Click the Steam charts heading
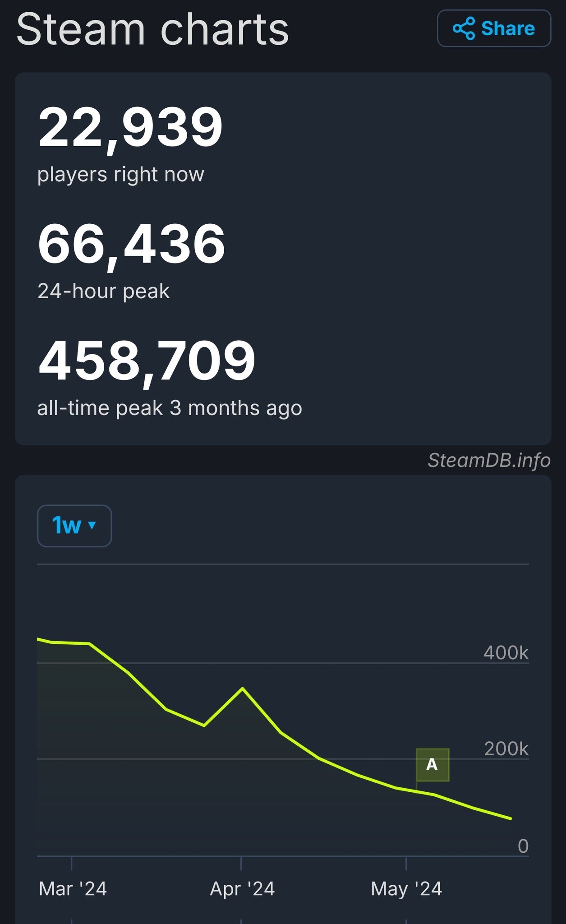 152,30
